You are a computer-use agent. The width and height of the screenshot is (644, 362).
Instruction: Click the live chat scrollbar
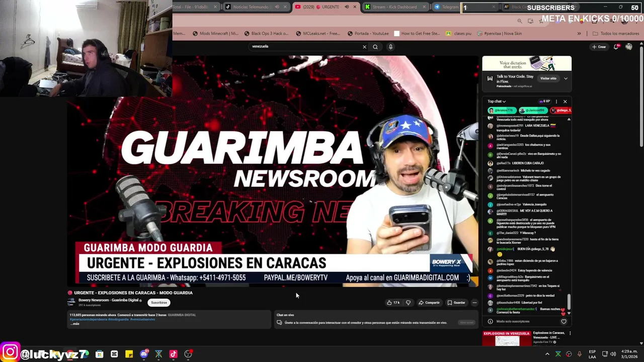pos(569,302)
